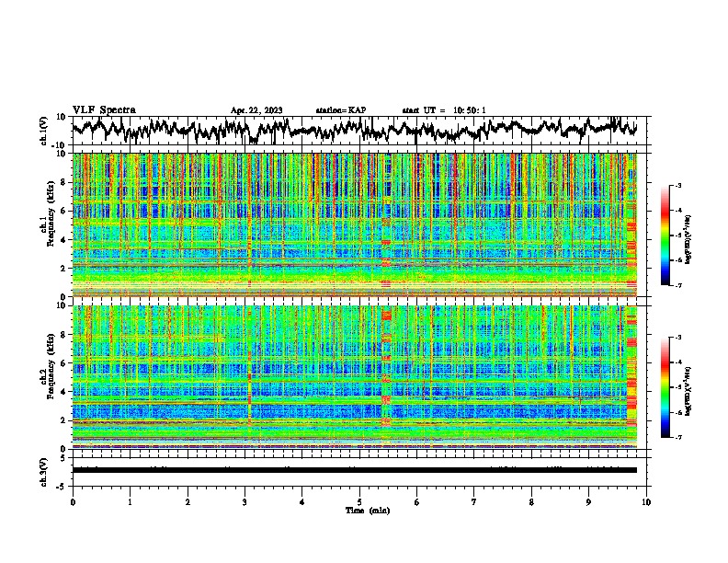Click inside the ch.2 spectrogram panel
The image size is (728, 563).
coord(355,377)
